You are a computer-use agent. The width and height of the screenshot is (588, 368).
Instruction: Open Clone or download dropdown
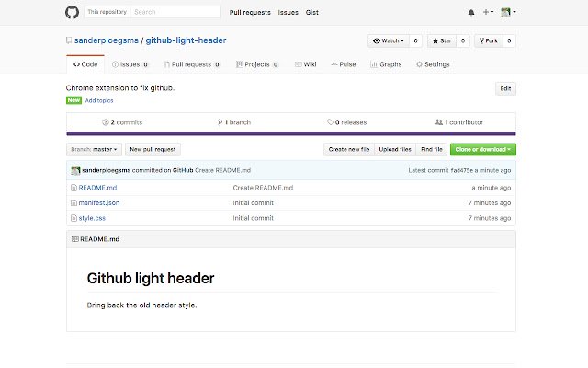[483, 149]
